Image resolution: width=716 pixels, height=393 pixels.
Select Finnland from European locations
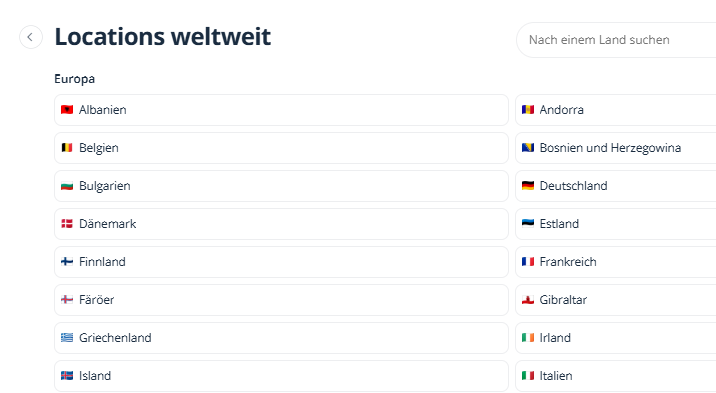[281, 262]
